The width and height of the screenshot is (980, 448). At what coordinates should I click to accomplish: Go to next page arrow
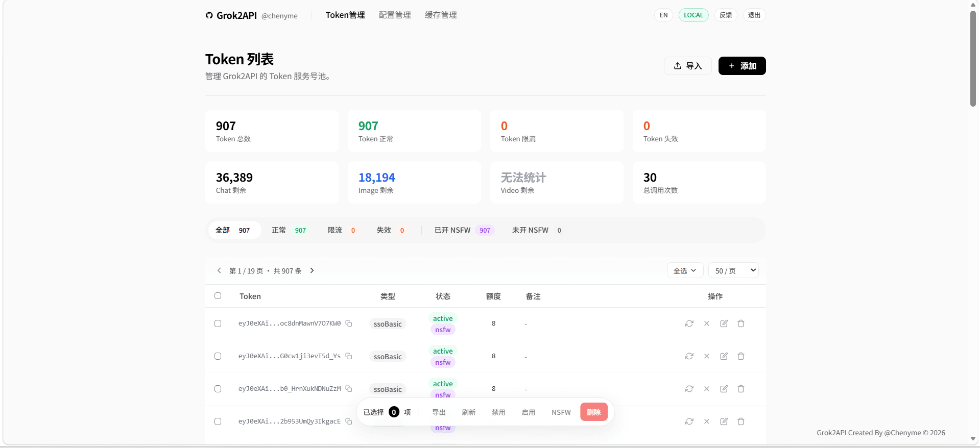click(312, 270)
